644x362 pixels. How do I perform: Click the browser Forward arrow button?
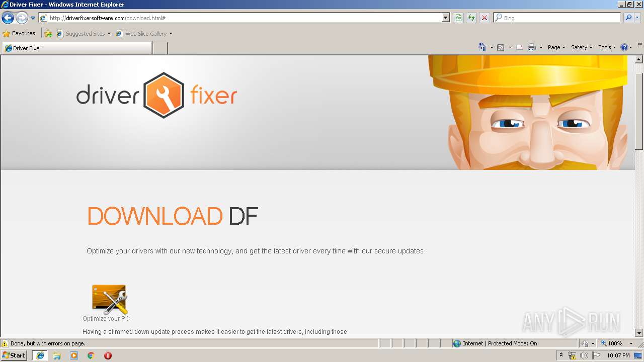point(22,18)
